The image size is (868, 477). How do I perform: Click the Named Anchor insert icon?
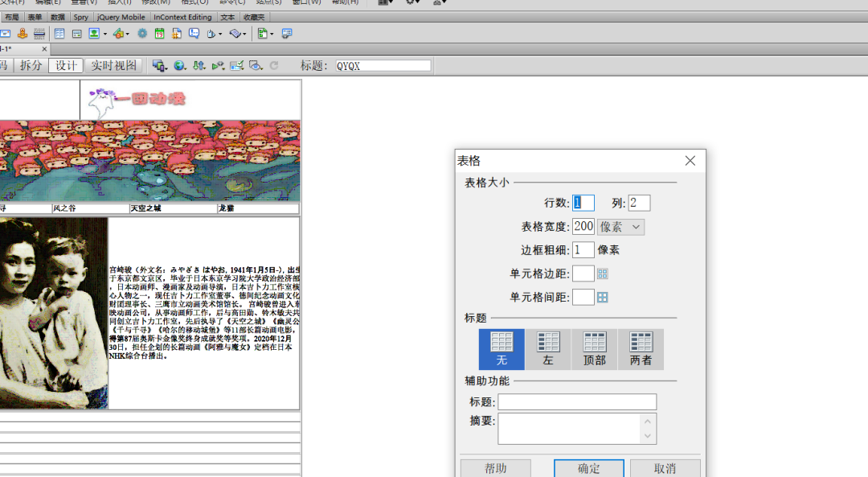pyautogui.click(x=21, y=33)
